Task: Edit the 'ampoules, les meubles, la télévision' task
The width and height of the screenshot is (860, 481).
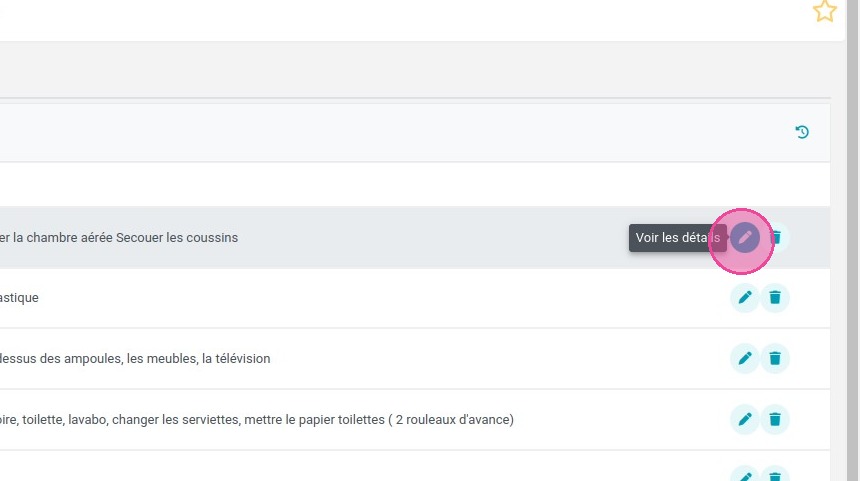Action: (745, 359)
